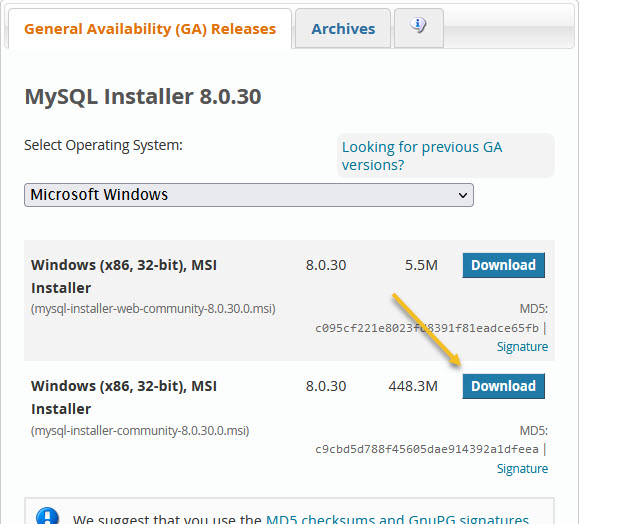This screenshot has height=524, width=641.
Task: Open Signature link for community 448.3M installer
Action: (522, 468)
